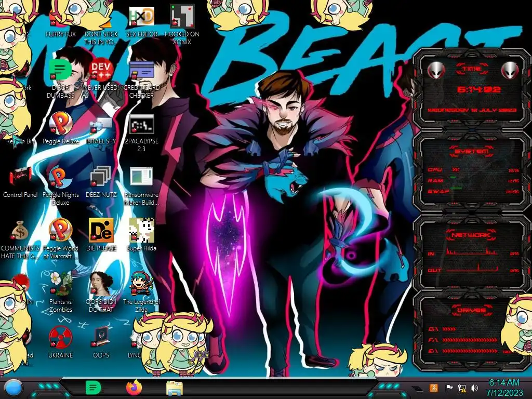Image resolution: width=532 pixels, height=399 pixels.
Task: Open the Ransomware Maker Build... shortcut
Action: pyautogui.click(x=141, y=185)
